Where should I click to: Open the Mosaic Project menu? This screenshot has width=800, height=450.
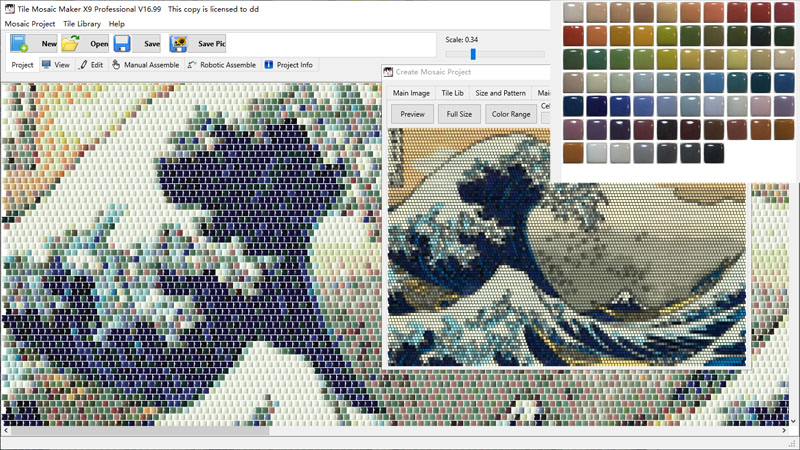coord(30,24)
